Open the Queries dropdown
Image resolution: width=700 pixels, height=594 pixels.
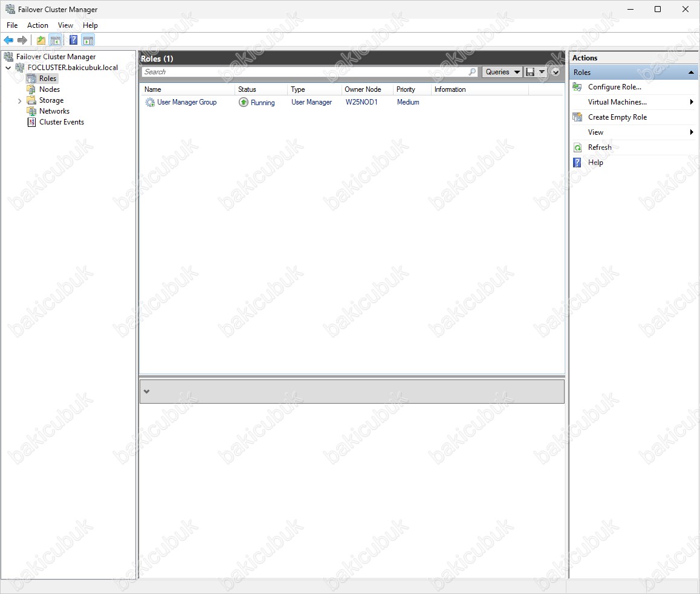502,72
